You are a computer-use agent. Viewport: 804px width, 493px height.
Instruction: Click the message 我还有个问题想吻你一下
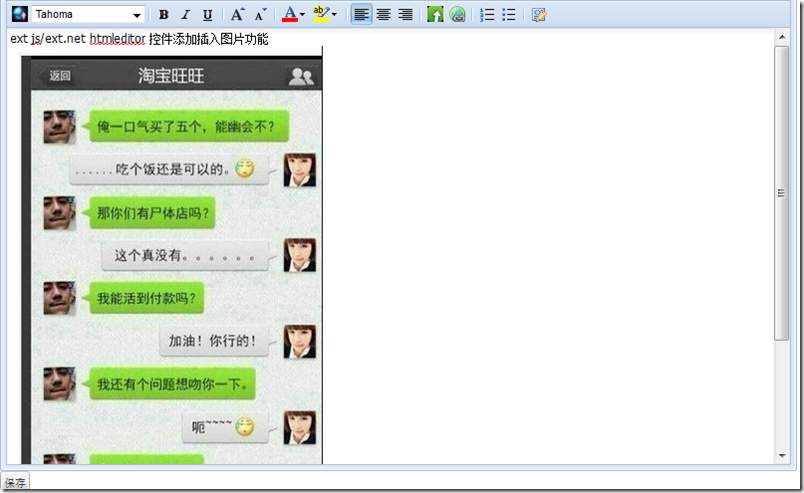tap(170, 384)
